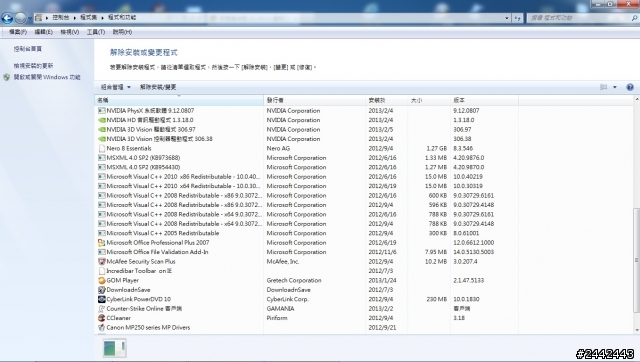Click the program thumbnail in details pane
The height and width of the screenshot is (362, 640).
(x=114, y=348)
